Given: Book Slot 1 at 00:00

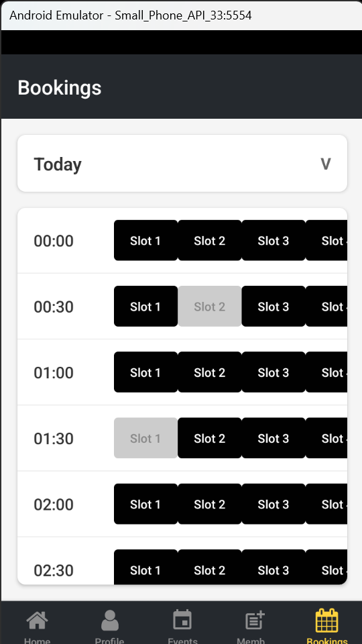Looking at the screenshot, I should point(145,240).
